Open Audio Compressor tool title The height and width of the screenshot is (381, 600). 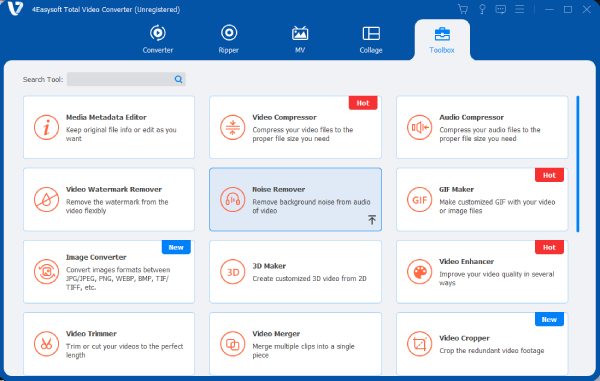(x=471, y=117)
